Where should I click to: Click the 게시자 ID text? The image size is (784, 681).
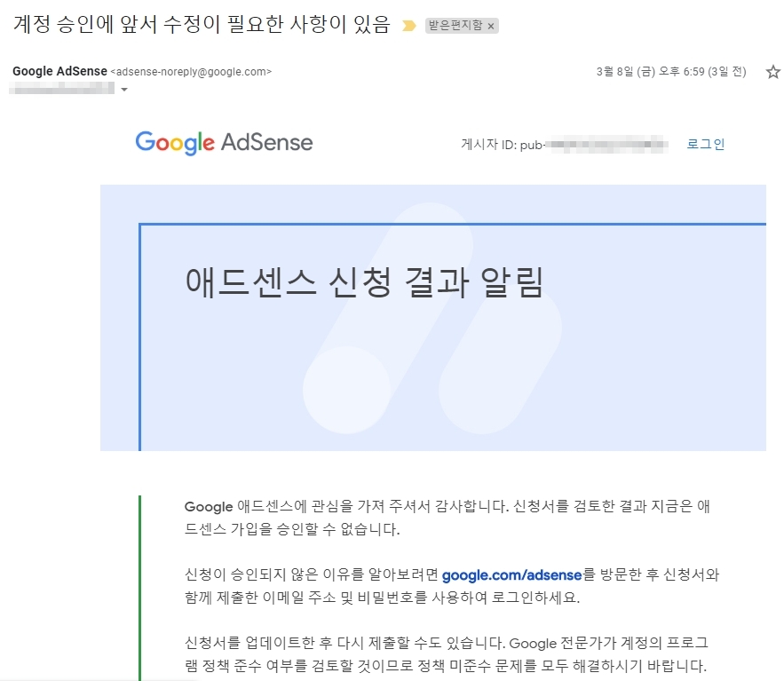click(x=565, y=145)
